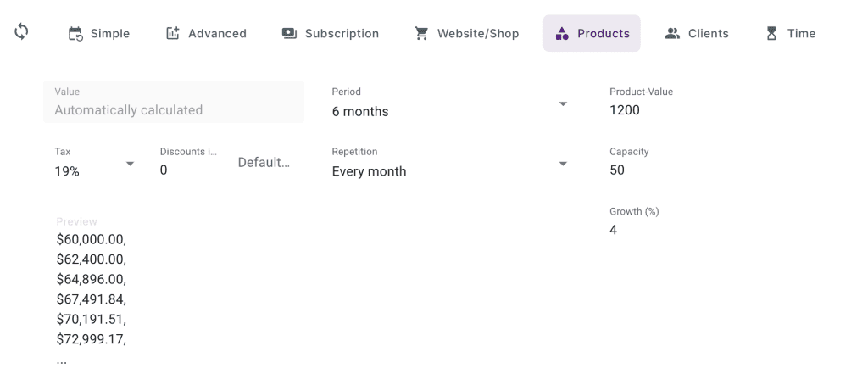Viewport: 868px width, 385px height.
Task: Click the Discounts input field
Action: tap(188, 170)
